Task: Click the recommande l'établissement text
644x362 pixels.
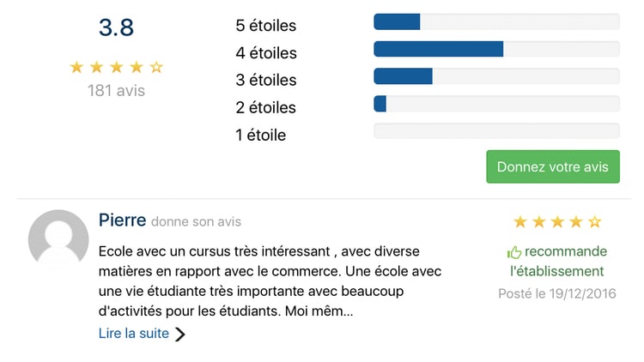Action: pyautogui.click(x=558, y=261)
